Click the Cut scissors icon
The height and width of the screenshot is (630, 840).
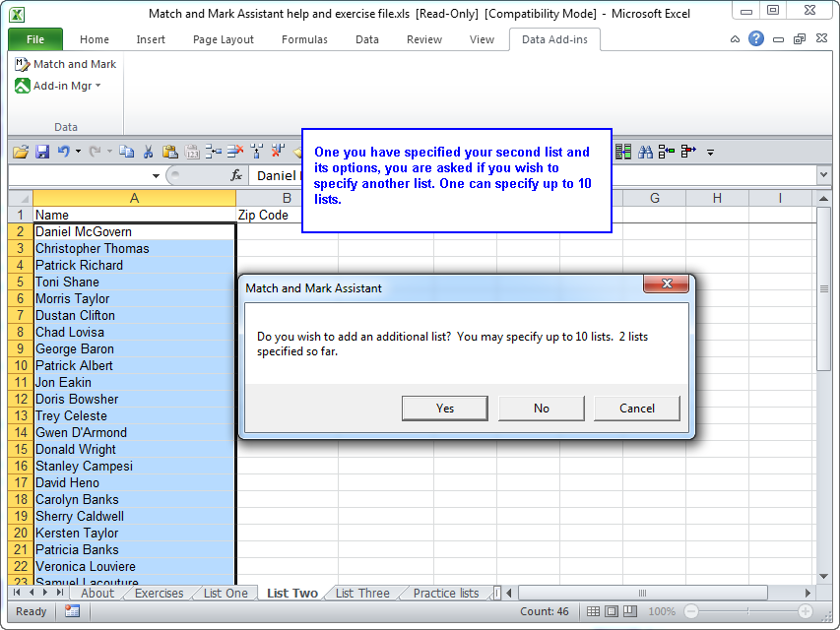(x=148, y=152)
